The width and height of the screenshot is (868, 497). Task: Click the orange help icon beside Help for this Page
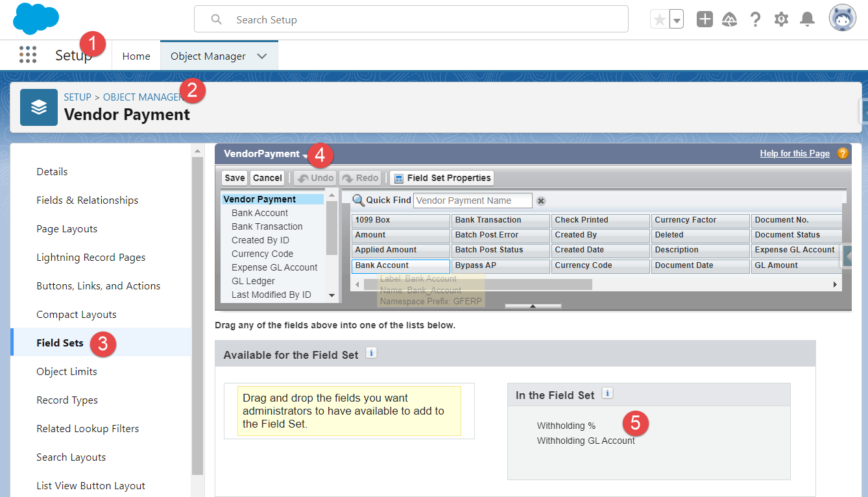(x=842, y=154)
